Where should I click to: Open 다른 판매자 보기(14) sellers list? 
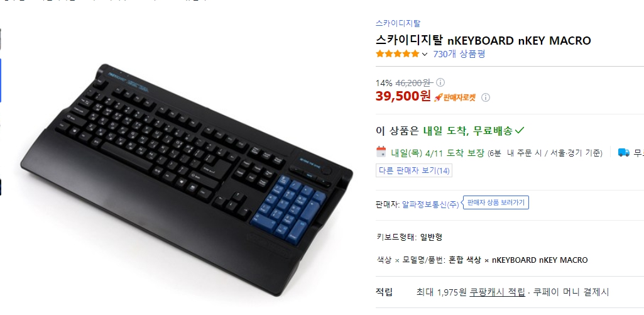[414, 170]
